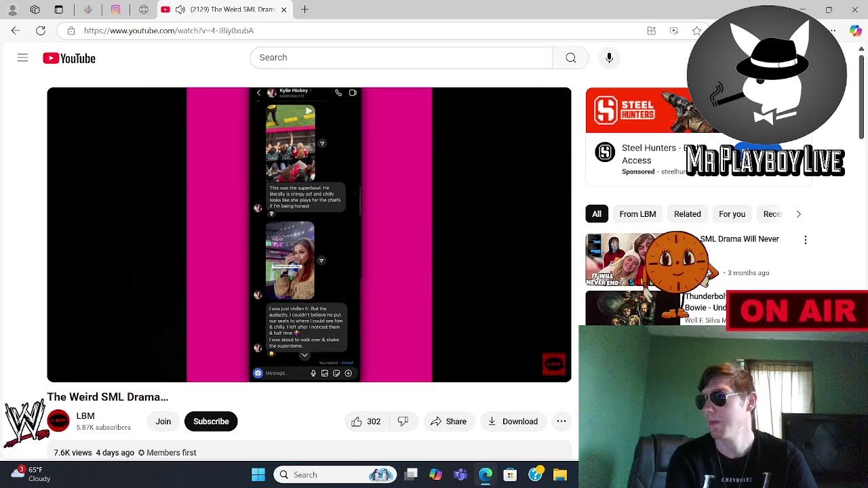This screenshot has height=488, width=868.
Task: Mute tab via speaker icon
Action: [180, 9]
